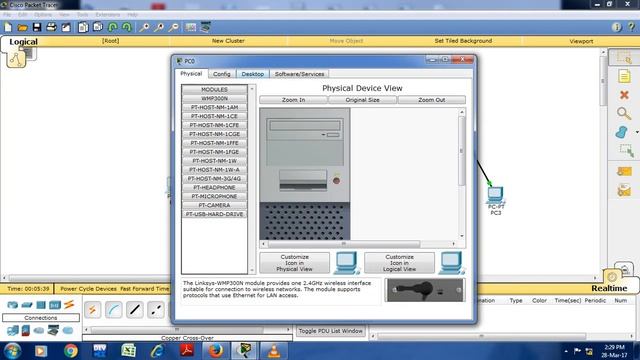Click Viewport in the yellow bar
Viewport: 640px width, 360px height.
click(581, 41)
